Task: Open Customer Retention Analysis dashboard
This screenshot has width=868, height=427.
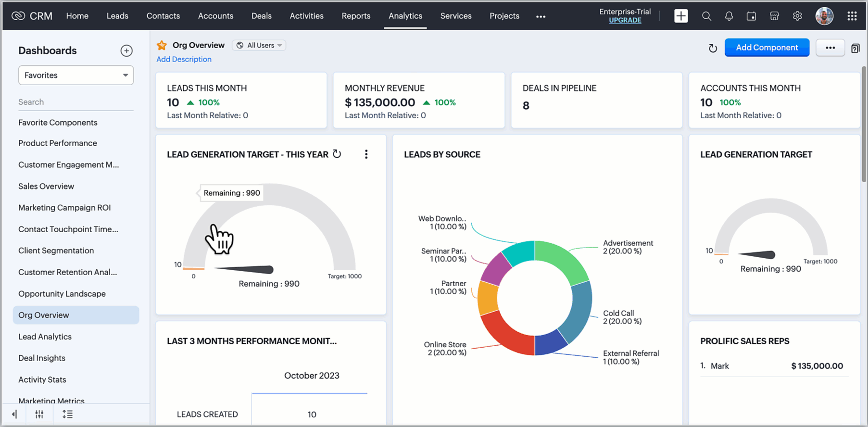Action: [68, 272]
